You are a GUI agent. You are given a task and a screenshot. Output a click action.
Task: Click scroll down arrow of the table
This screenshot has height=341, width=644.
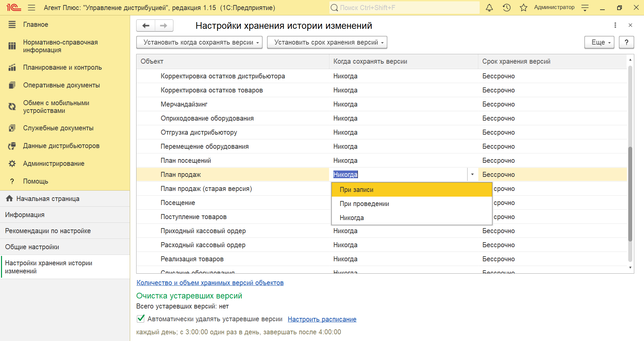[x=630, y=267]
